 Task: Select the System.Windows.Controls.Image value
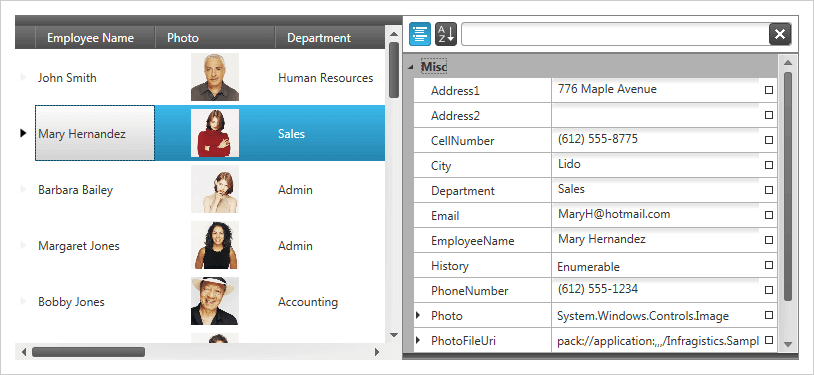(643, 316)
